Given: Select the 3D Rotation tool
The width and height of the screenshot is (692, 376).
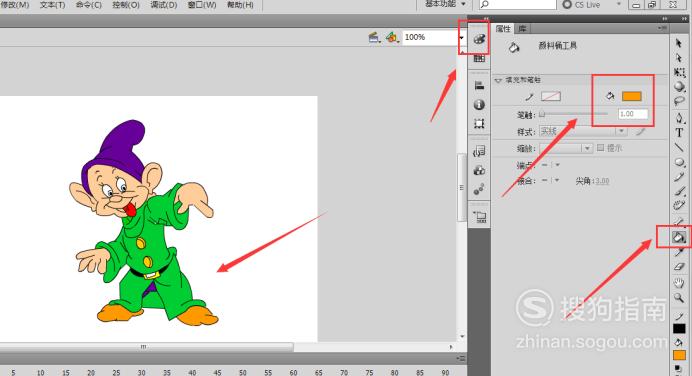Looking at the screenshot, I should click(679, 87).
